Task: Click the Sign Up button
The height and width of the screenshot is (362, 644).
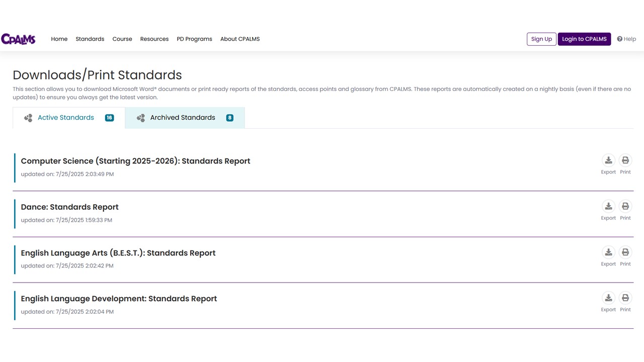Action: [x=541, y=39]
